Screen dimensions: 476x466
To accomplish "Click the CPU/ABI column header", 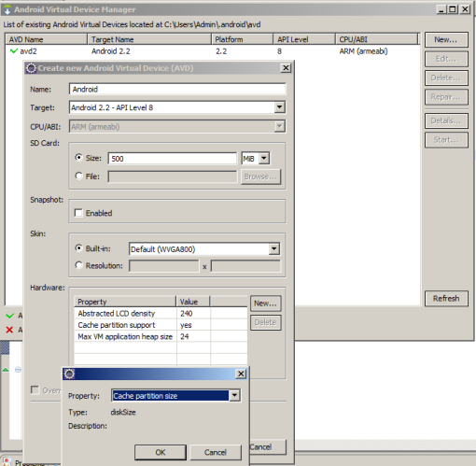I will tap(376, 39).
